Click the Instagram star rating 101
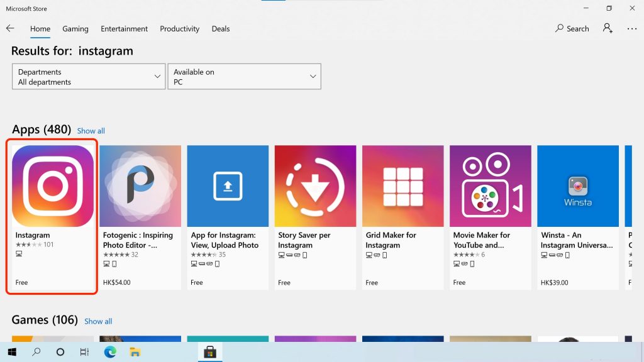 (x=35, y=244)
